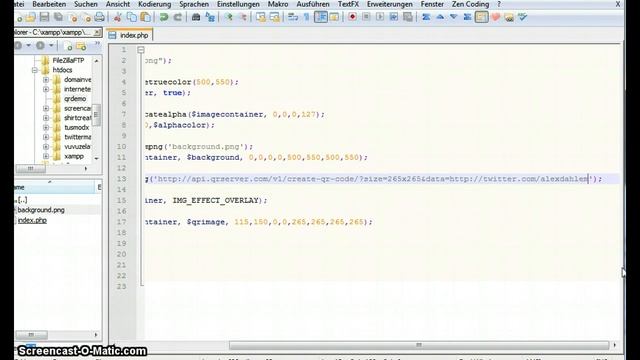Screen dimensions: 640x360
Task: Cut selection with the scissors icon
Action: click(x=118, y=17)
